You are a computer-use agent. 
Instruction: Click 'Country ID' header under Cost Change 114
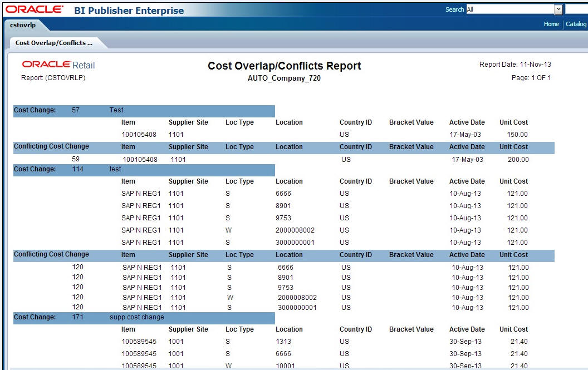tap(355, 181)
